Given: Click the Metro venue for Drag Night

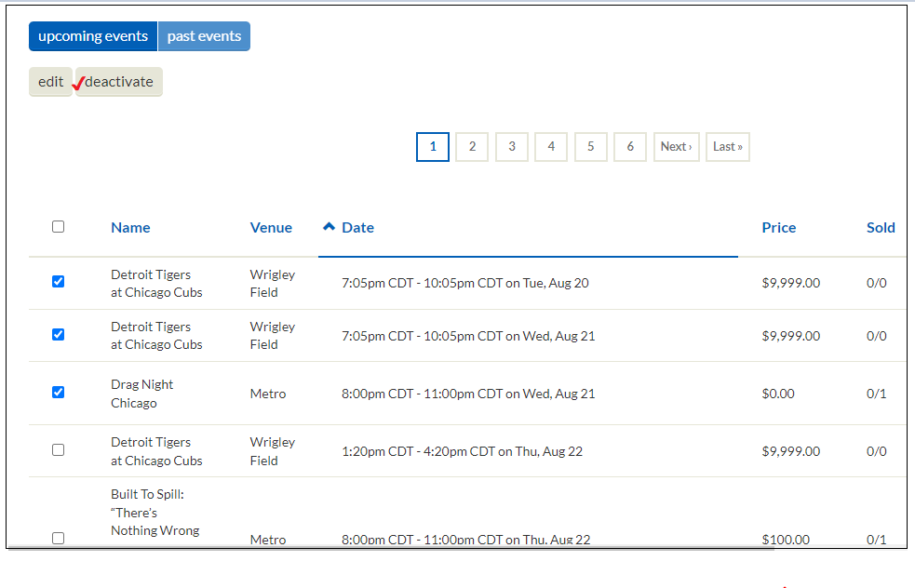Looking at the screenshot, I should pos(268,394).
